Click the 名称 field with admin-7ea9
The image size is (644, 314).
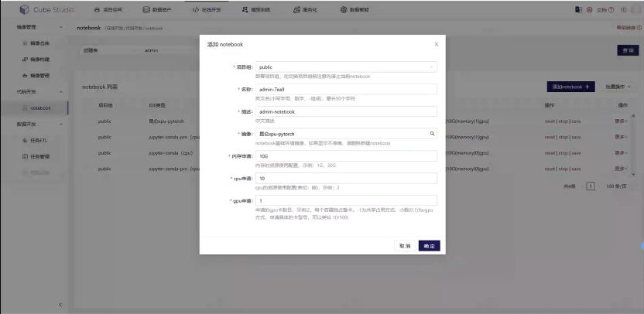click(x=346, y=89)
